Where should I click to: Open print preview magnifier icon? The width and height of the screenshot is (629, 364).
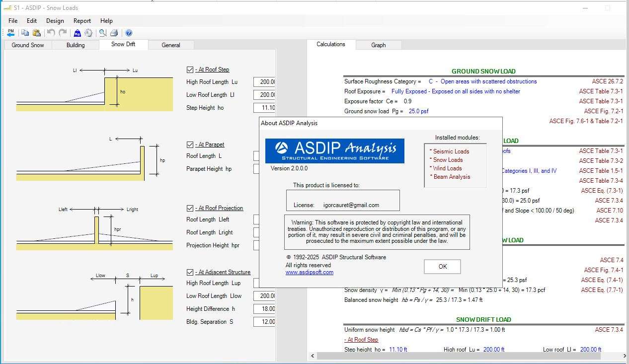coord(102,33)
